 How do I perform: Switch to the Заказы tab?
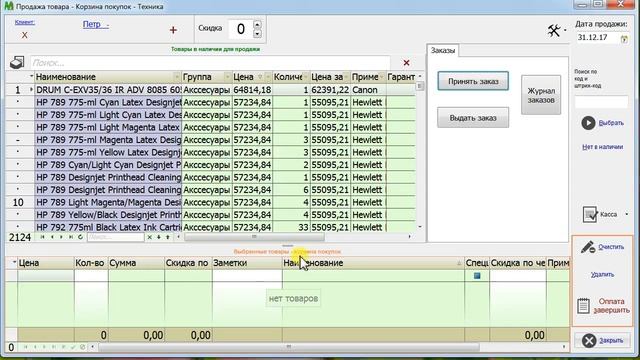443,51
